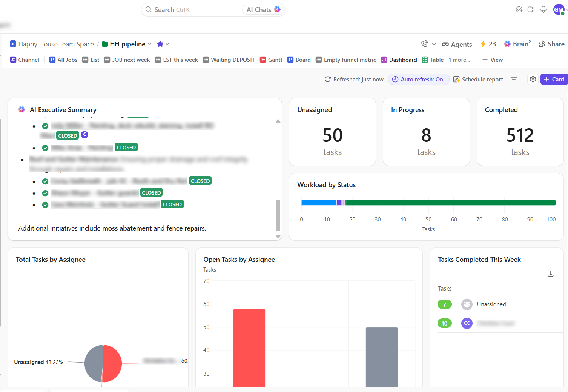Click the green segment of the workload bar
The width and height of the screenshot is (568, 392).
point(451,203)
